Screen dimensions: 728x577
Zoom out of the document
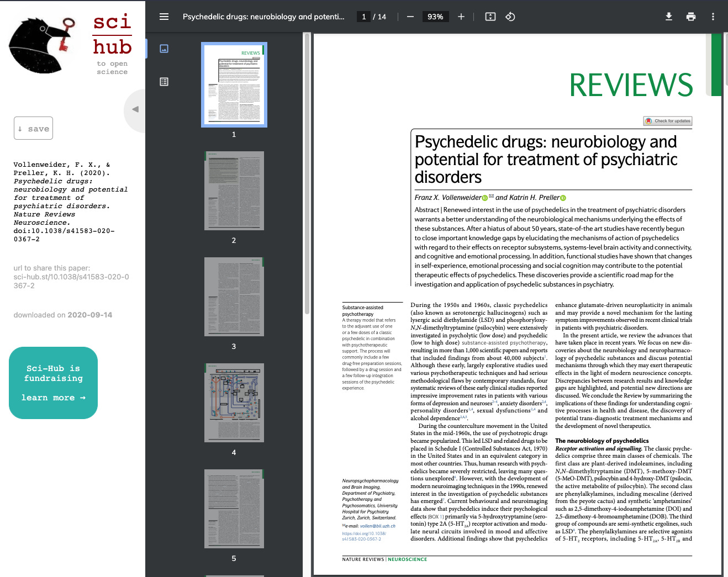[x=410, y=17]
